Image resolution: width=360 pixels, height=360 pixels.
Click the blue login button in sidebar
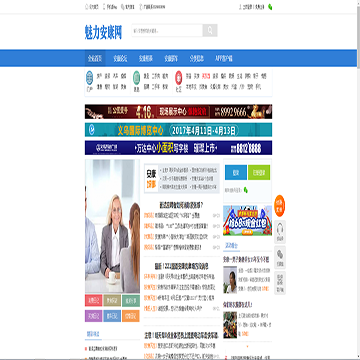click(236, 172)
